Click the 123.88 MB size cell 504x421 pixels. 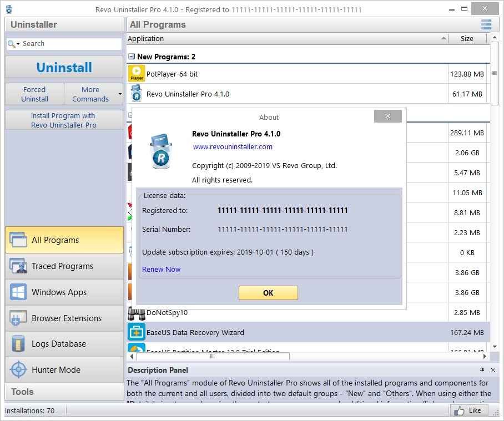(x=467, y=74)
